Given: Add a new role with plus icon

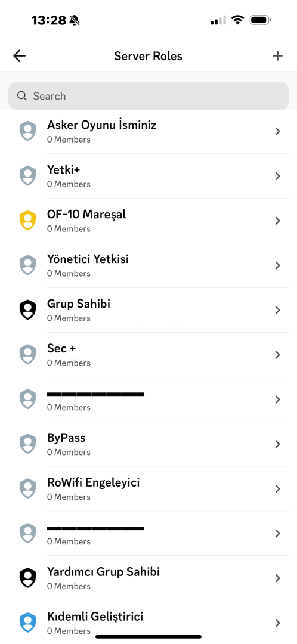Looking at the screenshot, I should coord(278,56).
